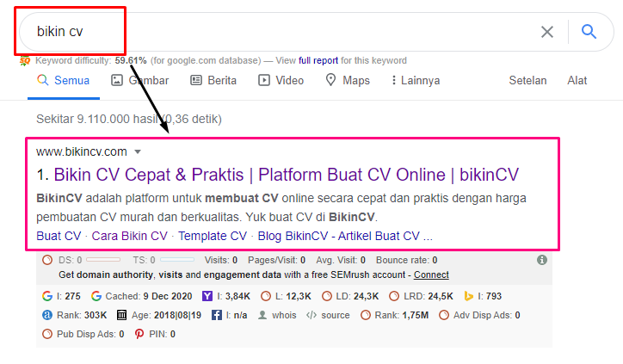
Task: Click the Google Cached icon
Action: [96, 296]
